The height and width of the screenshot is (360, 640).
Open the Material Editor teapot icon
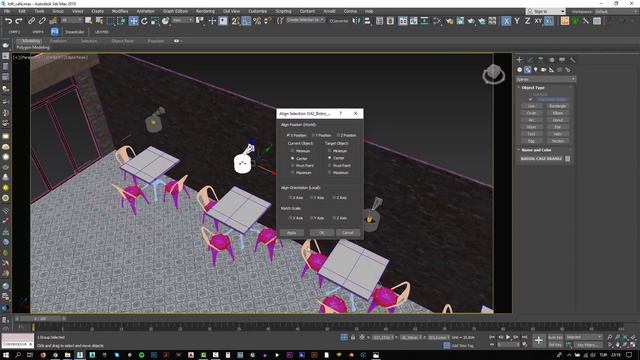coord(449,21)
